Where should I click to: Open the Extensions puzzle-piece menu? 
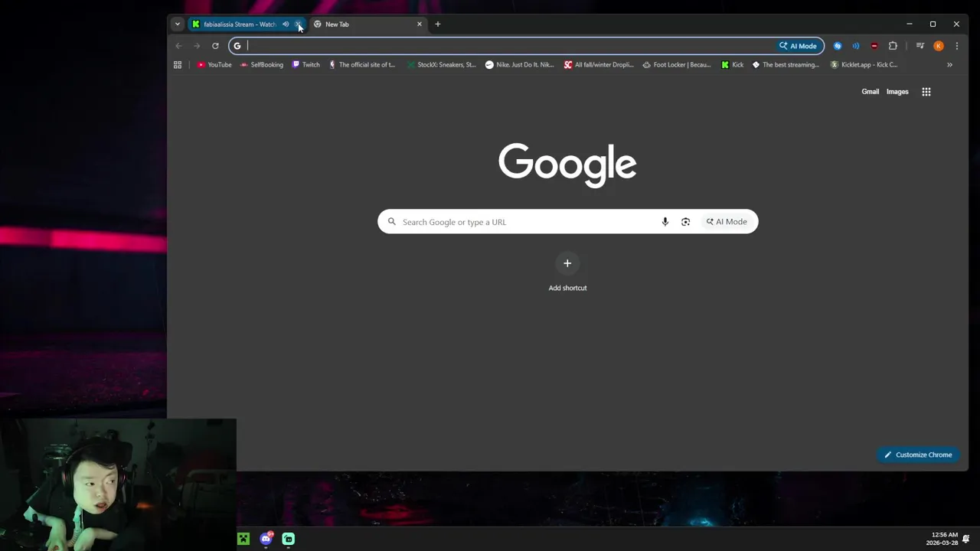893,46
